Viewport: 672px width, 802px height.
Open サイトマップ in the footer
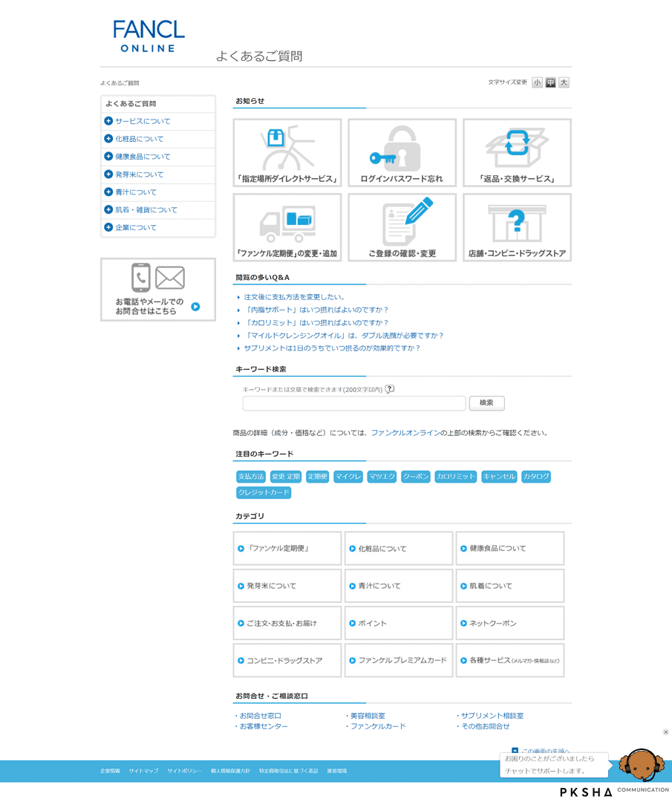click(x=144, y=771)
